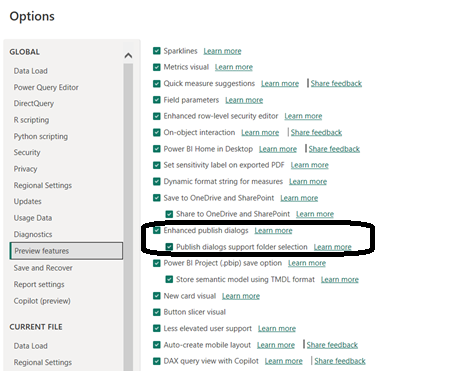Image resolution: width=454 pixels, height=371 pixels.
Task: Open Learn more for Power BI Project save
Action: [x=307, y=263]
